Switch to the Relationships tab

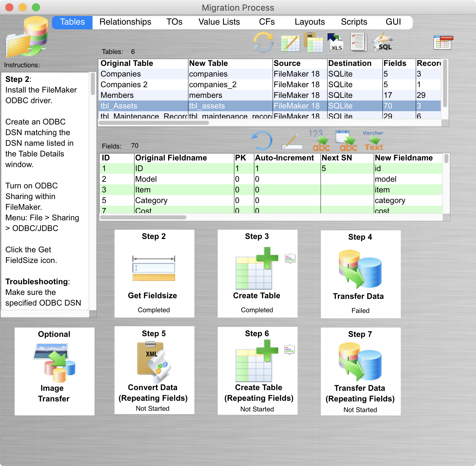[125, 22]
